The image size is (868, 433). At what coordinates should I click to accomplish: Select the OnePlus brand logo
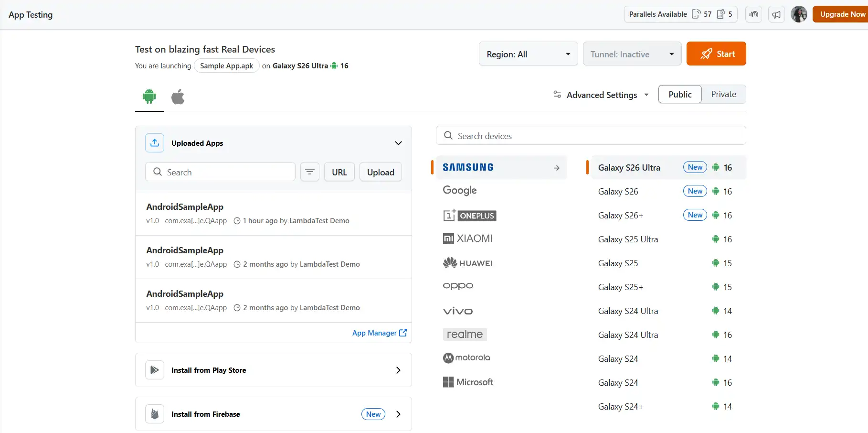coord(470,215)
